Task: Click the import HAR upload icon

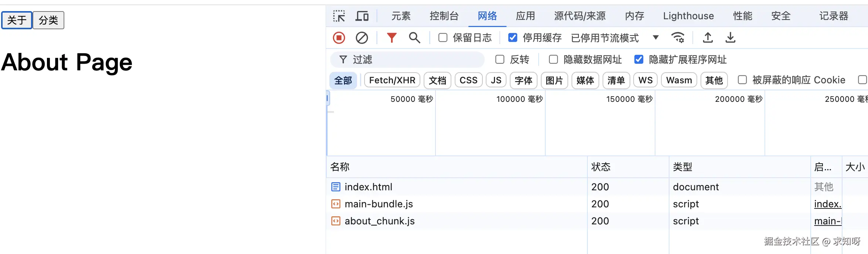Action: (708, 38)
